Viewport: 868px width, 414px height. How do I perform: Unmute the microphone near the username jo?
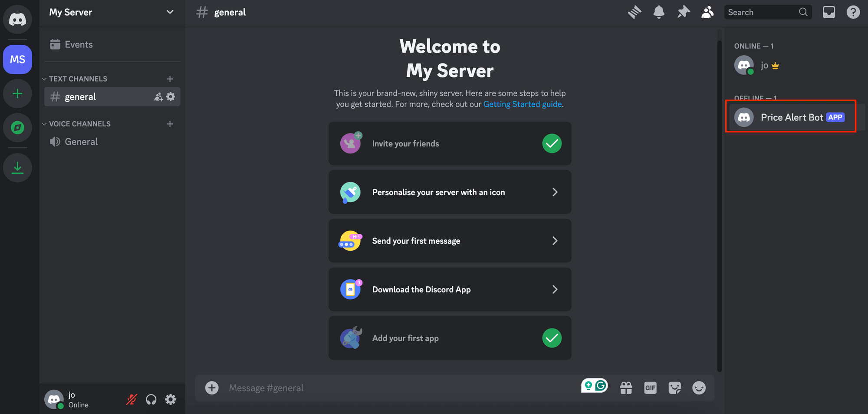coord(131,399)
